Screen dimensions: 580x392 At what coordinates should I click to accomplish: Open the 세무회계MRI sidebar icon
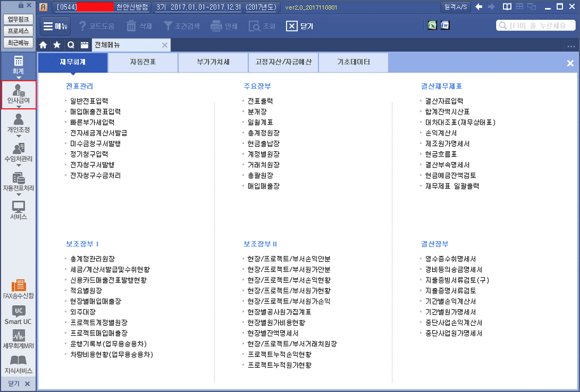(19, 339)
